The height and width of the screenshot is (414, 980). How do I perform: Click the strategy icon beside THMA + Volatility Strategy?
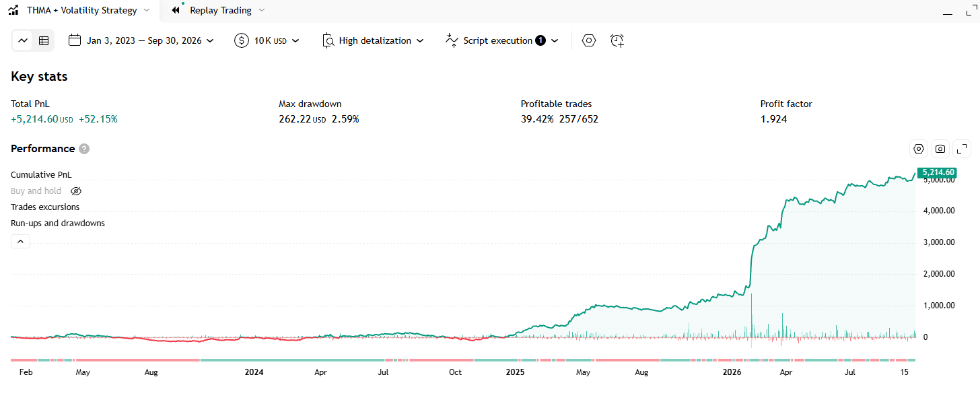[x=13, y=10]
